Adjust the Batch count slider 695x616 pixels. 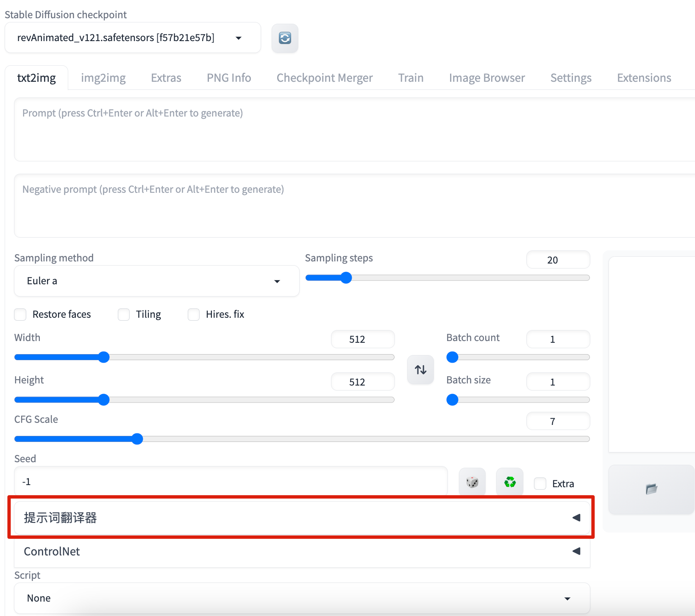(x=518, y=357)
